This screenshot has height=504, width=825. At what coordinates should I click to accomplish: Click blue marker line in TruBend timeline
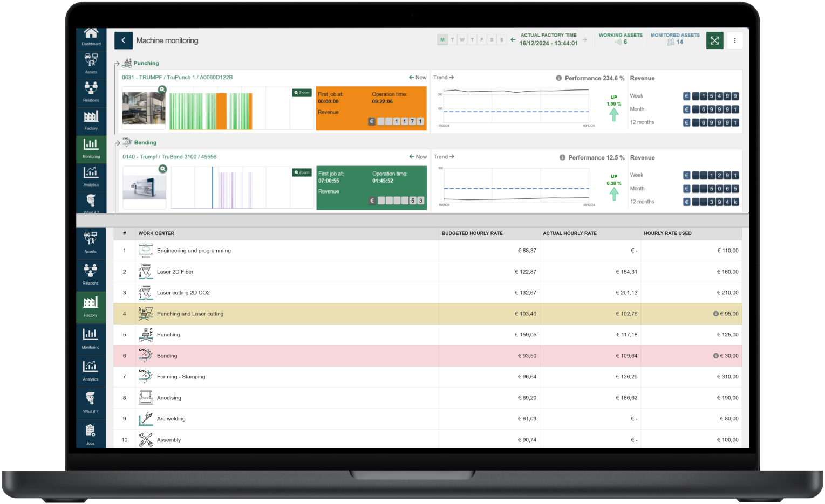(213, 187)
